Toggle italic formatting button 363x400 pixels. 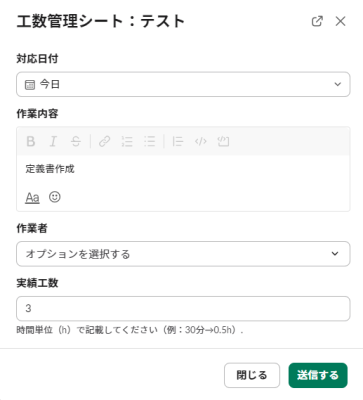tap(53, 141)
